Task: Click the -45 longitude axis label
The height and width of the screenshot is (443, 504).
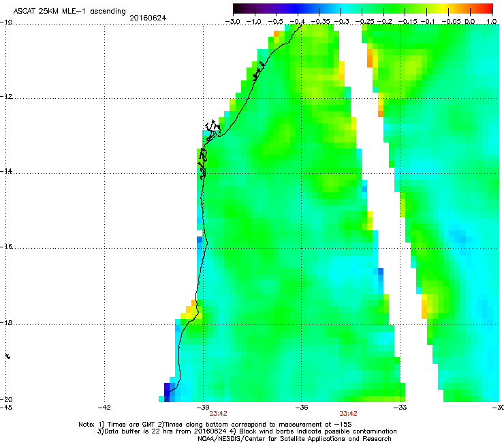Action: [x=6, y=408]
